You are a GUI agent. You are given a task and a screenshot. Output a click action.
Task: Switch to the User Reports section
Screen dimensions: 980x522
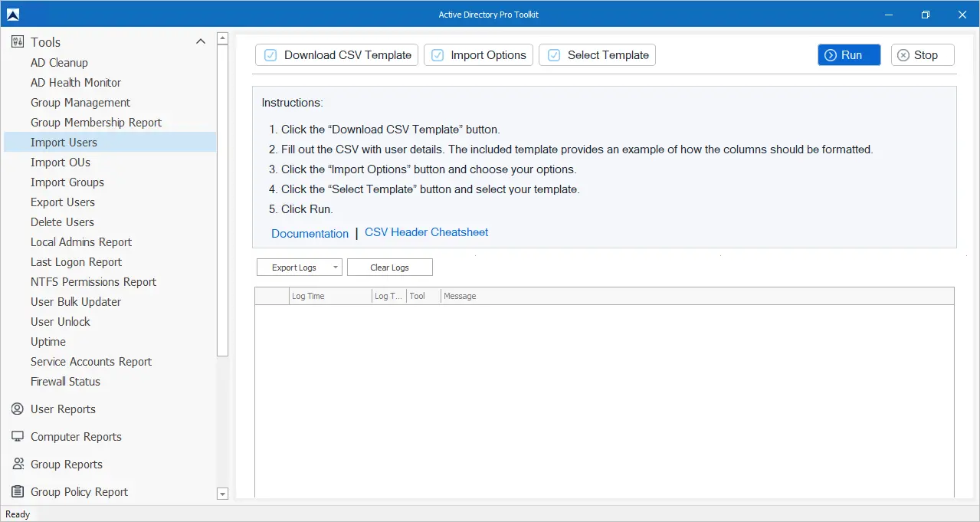point(63,409)
